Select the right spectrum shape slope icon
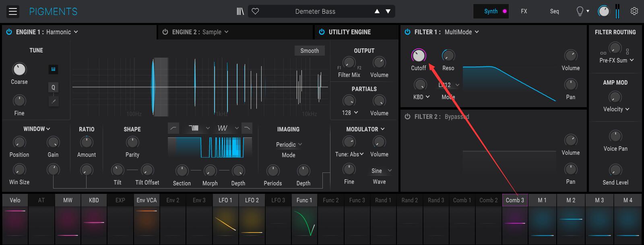Viewport: 644px width, 245px height. click(x=247, y=128)
